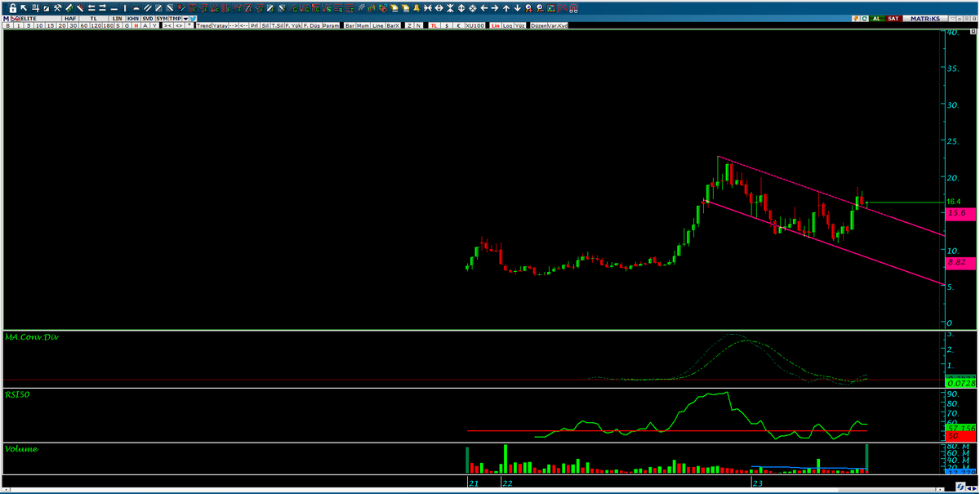Viewport: 980px width, 494px height.
Task: Click the four-way arrows reset icon
Action: (473, 8)
